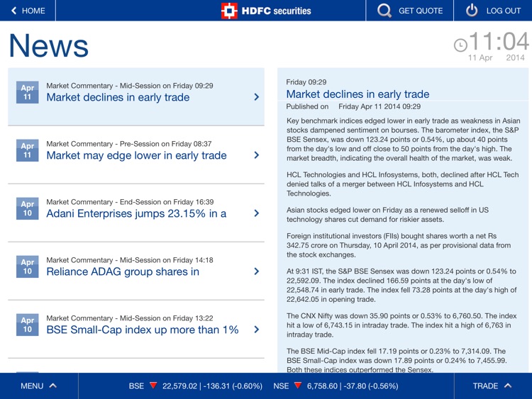Click paragraph starting The BSE Mid-Cap index
Screen dimensions: 532x399
[397, 360]
